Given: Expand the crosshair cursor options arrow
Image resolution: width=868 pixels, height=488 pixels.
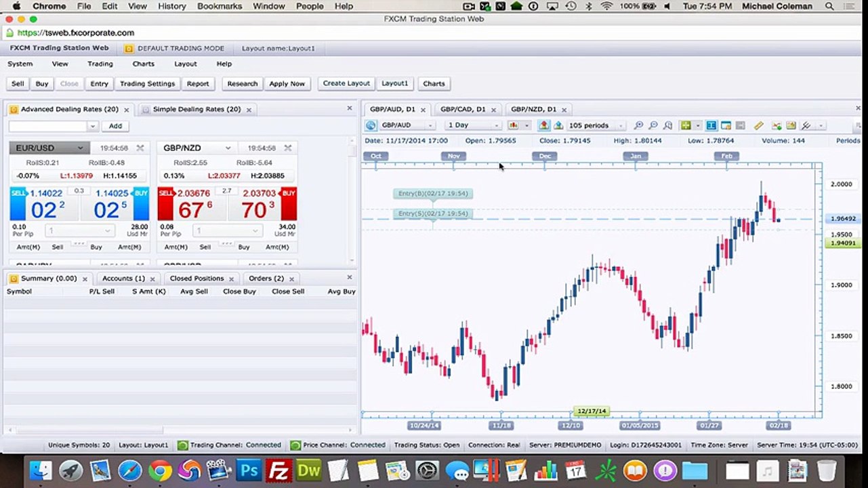Looking at the screenshot, I should (697, 125).
